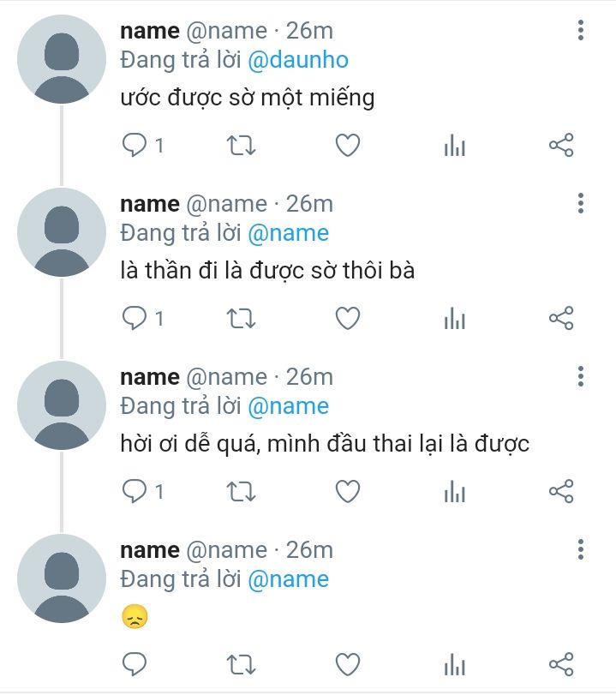Open @name mention in the sad emoji tweet
This screenshot has width=616, height=695.
[288, 579]
